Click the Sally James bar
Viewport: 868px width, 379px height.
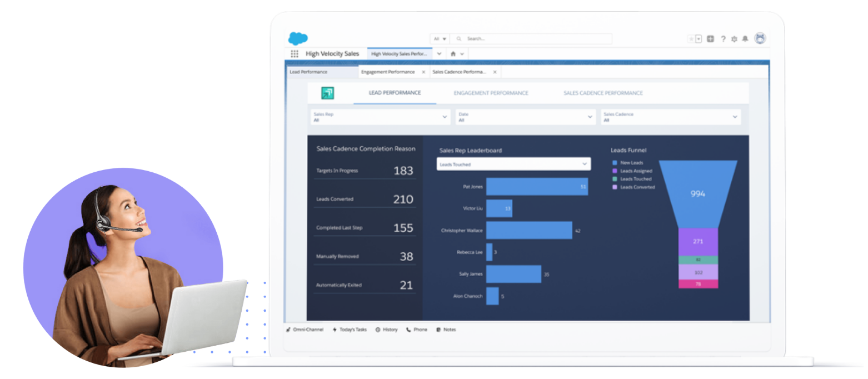(513, 274)
